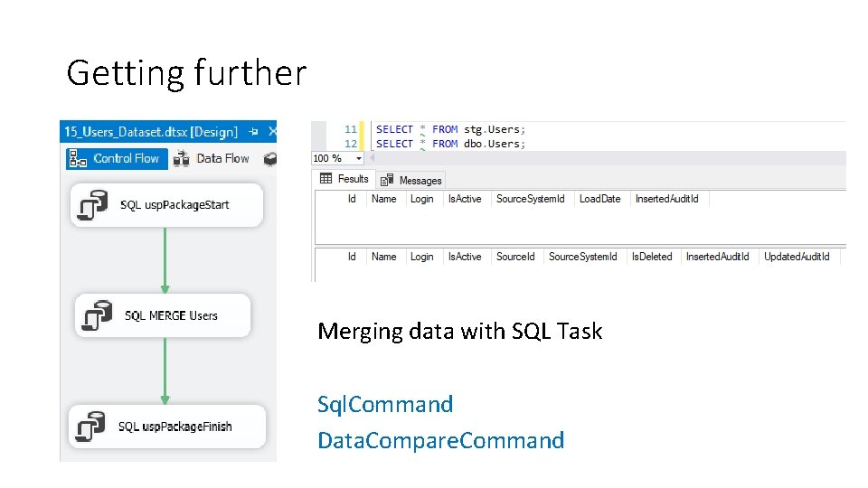
Task: Click the IsActive header in first result grid
Action: (465, 199)
